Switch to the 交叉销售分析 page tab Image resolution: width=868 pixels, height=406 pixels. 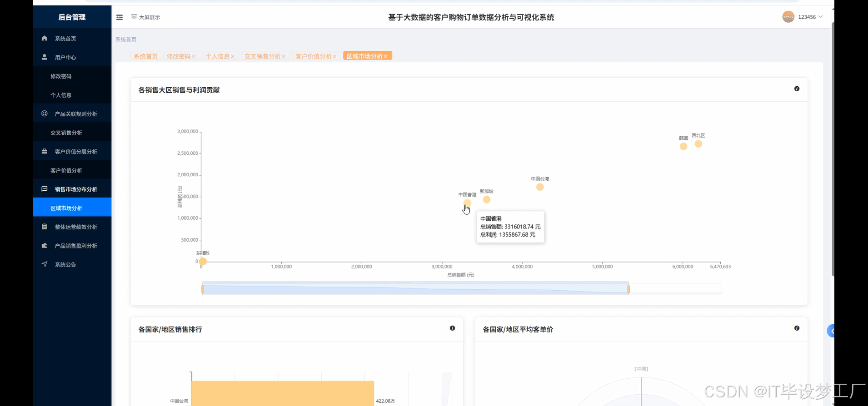click(x=262, y=56)
